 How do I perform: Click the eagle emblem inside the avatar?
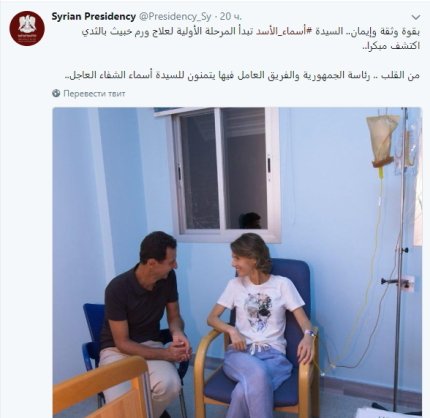coord(27,25)
